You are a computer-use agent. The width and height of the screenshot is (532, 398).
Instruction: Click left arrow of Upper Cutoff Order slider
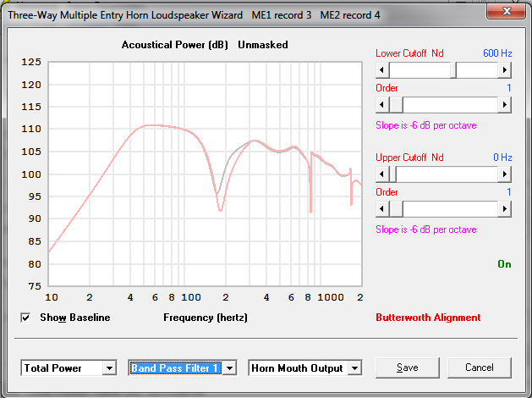coord(382,208)
